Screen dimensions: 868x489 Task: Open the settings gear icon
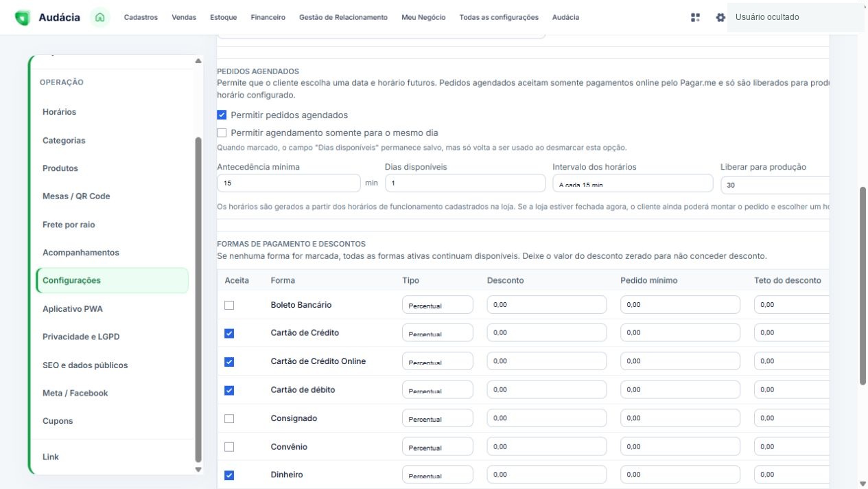pyautogui.click(x=720, y=17)
